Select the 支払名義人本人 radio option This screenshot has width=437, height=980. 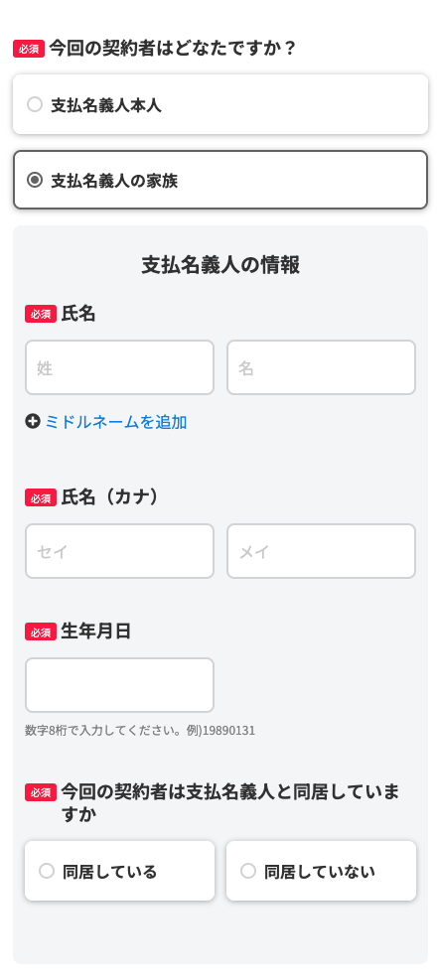(220, 104)
